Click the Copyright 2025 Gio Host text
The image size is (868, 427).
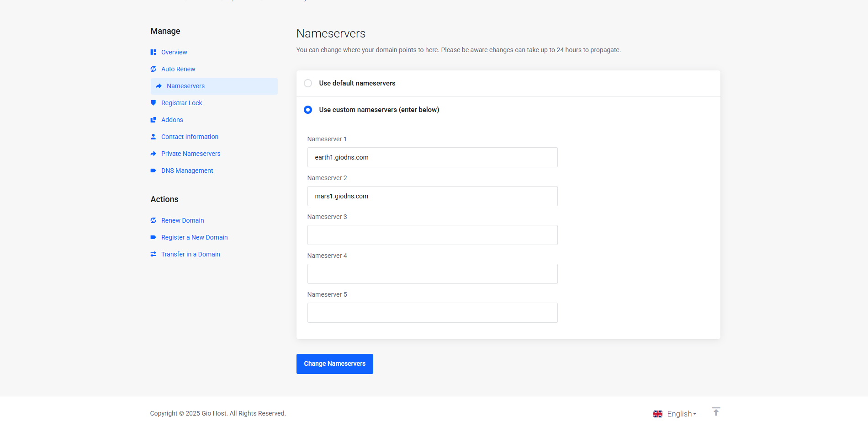[x=218, y=413]
